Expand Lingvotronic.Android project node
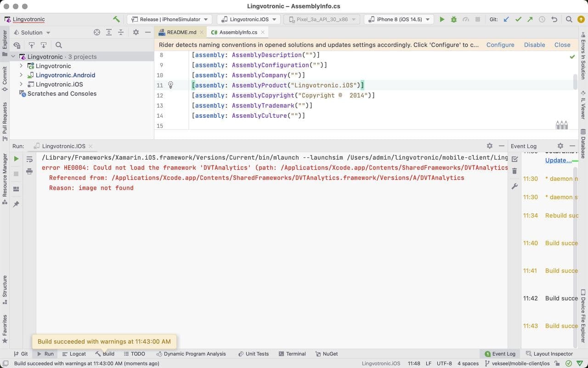Image resolution: width=588 pixels, height=368 pixels. tap(21, 75)
